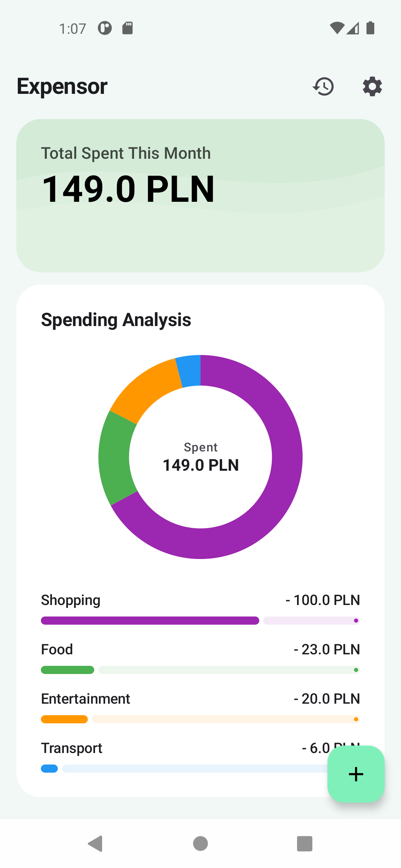Select the green Food segment of donut chart

pos(116,458)
